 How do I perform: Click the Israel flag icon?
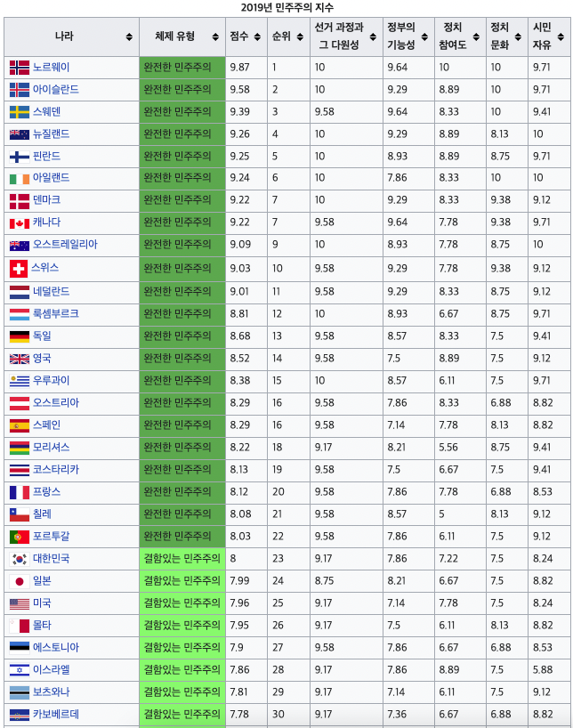pyautogui.click(x=19, y=671)
